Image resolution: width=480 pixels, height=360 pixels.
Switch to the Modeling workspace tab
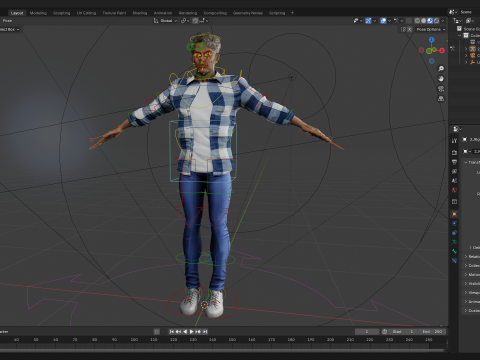coord(38,13)
